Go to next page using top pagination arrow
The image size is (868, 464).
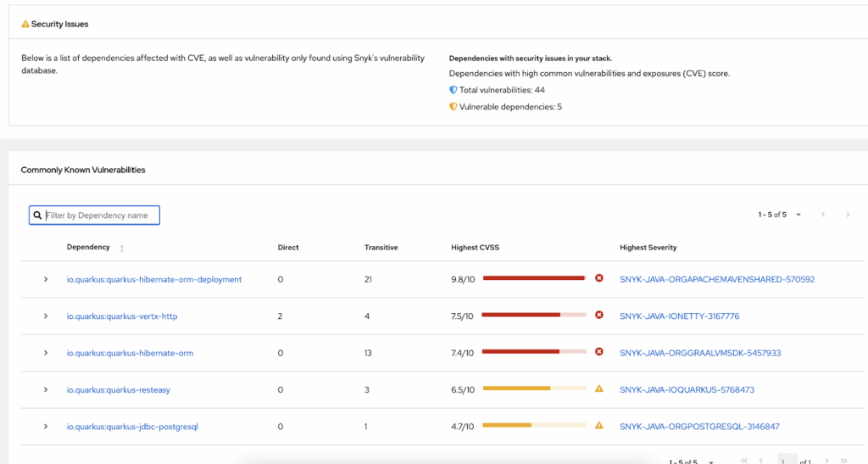click(x=848, y=215)
